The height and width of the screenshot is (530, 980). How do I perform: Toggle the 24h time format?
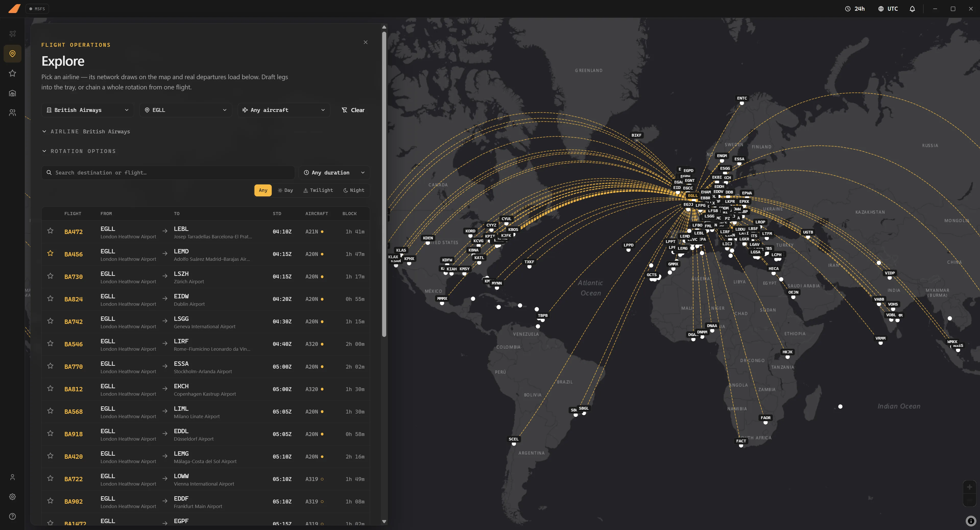[x=855, y=9]
